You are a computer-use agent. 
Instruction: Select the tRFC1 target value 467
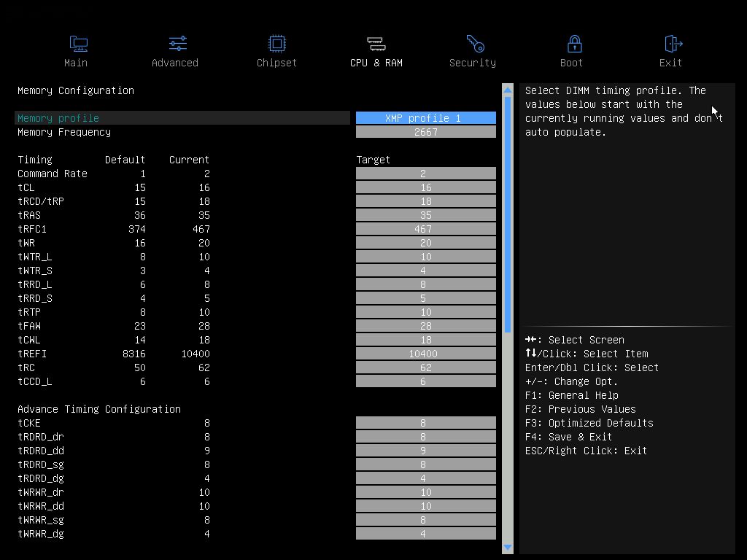pos(426,228)
